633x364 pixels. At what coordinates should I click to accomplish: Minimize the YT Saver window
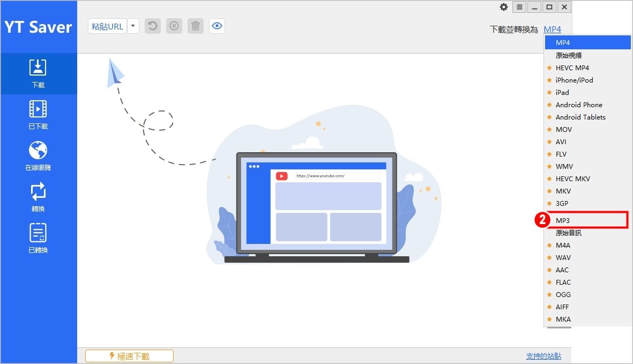[534, 7]
